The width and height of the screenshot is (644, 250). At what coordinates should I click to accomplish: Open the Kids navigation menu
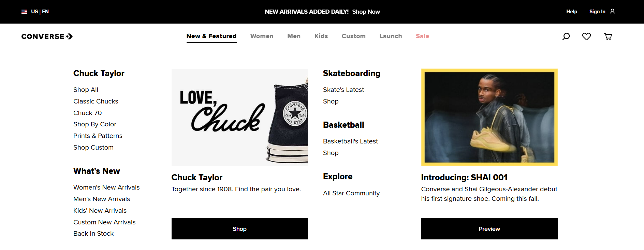tap(321, 36)
